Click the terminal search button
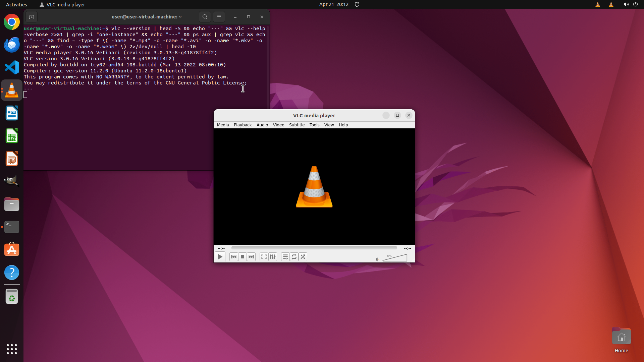The image size is (644, 362). coord(205,17)
